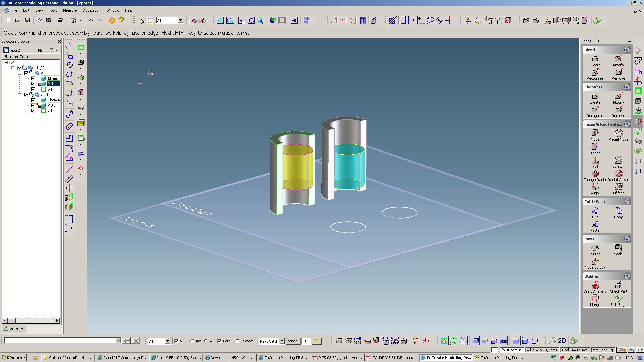This screenshot has height=362, width=644.
Task: Toggle visibility of Piston part in a1
Action: click(33, 83)
